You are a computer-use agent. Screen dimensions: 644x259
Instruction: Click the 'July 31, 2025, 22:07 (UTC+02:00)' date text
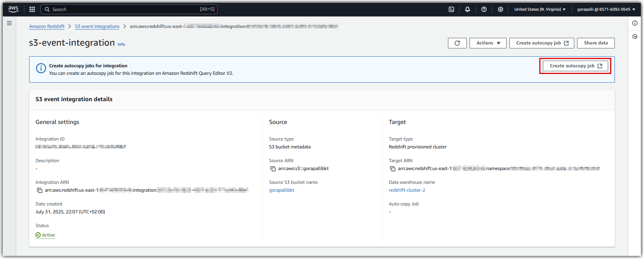point(70,212)
